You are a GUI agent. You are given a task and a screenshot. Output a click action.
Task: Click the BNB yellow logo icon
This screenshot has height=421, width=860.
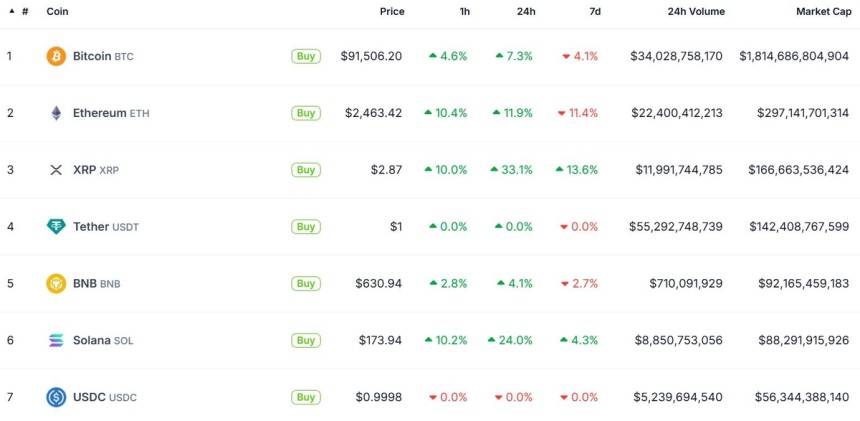(x=56, y=283)
